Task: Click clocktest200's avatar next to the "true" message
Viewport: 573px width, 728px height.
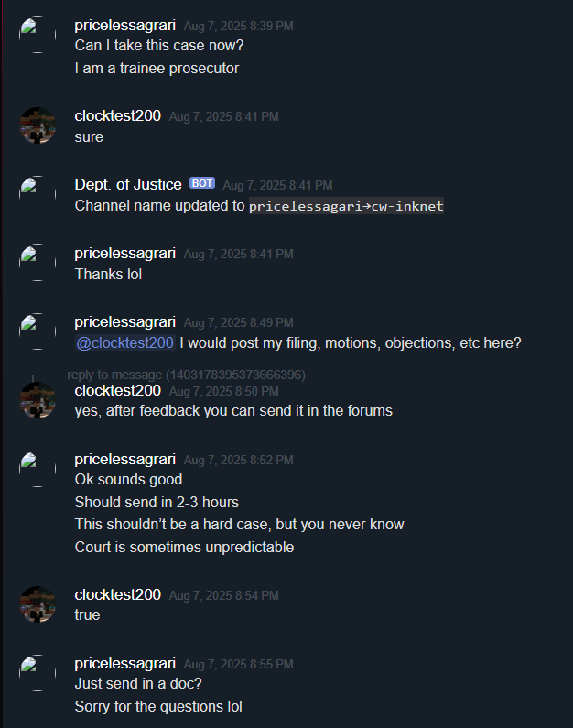Action: click(x=38, y=604)
